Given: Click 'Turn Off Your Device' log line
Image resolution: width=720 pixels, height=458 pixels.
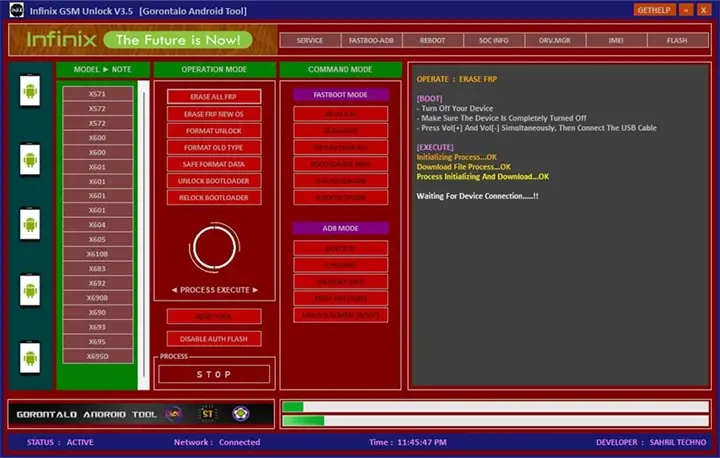Looking at the screenshot, I should [x=457, y=108].
